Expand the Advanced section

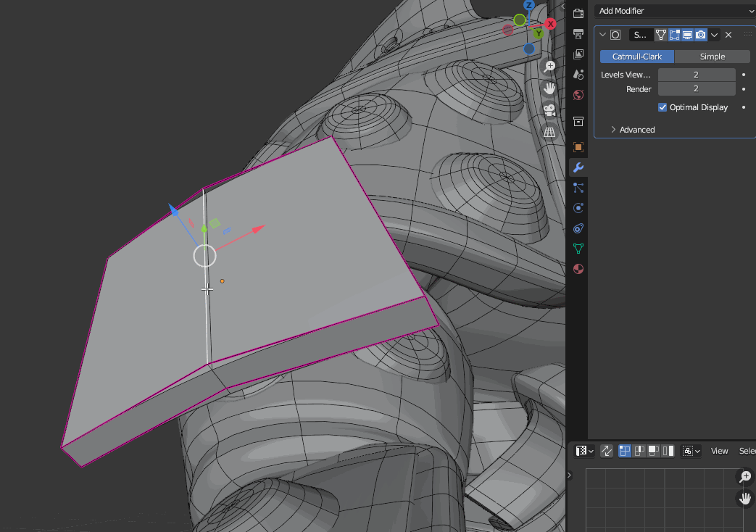[x=636, y=130]
